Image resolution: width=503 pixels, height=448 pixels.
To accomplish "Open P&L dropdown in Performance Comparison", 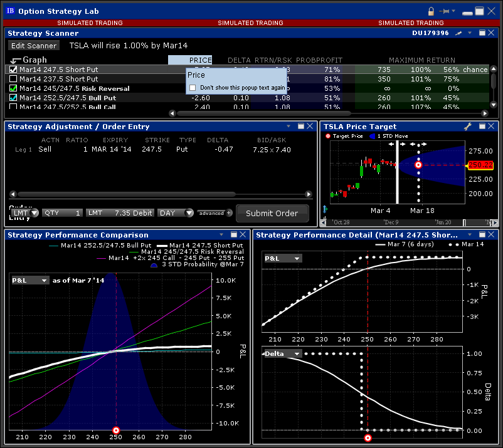I will coord(30,281).
